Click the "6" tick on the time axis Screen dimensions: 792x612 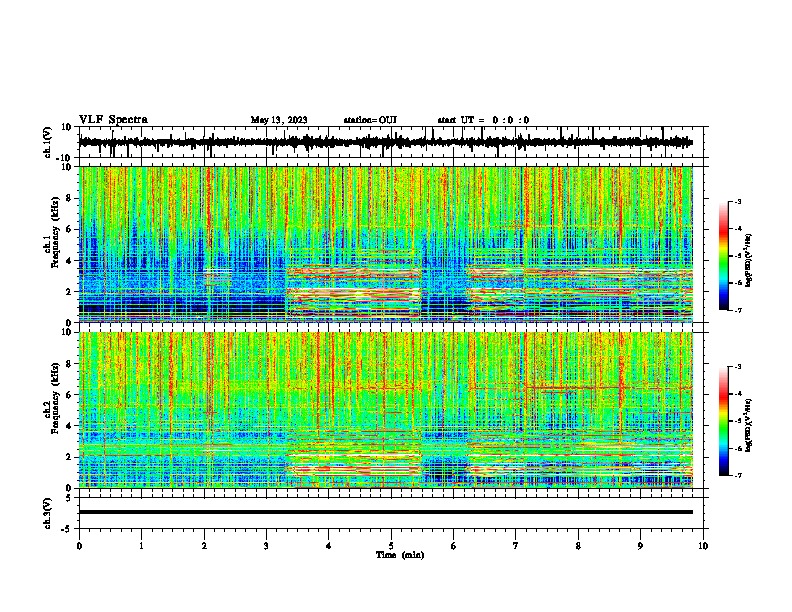point(454,546)
